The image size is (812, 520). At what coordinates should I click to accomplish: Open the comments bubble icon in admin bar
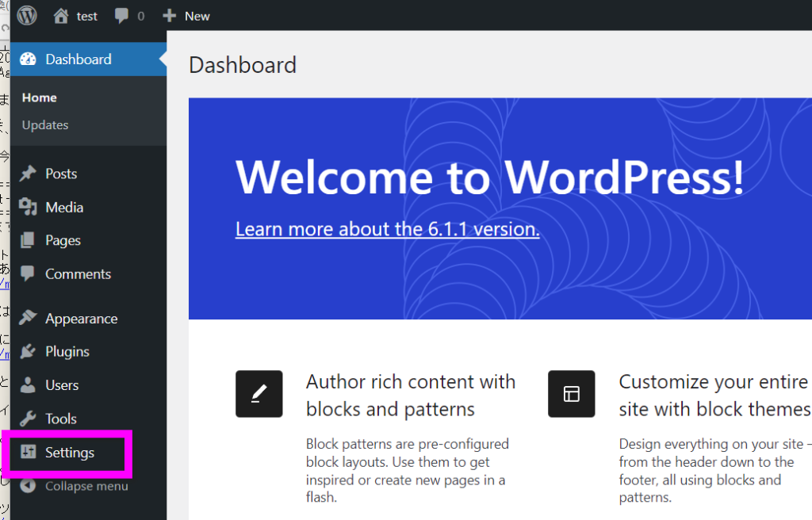tap(121, 16)
